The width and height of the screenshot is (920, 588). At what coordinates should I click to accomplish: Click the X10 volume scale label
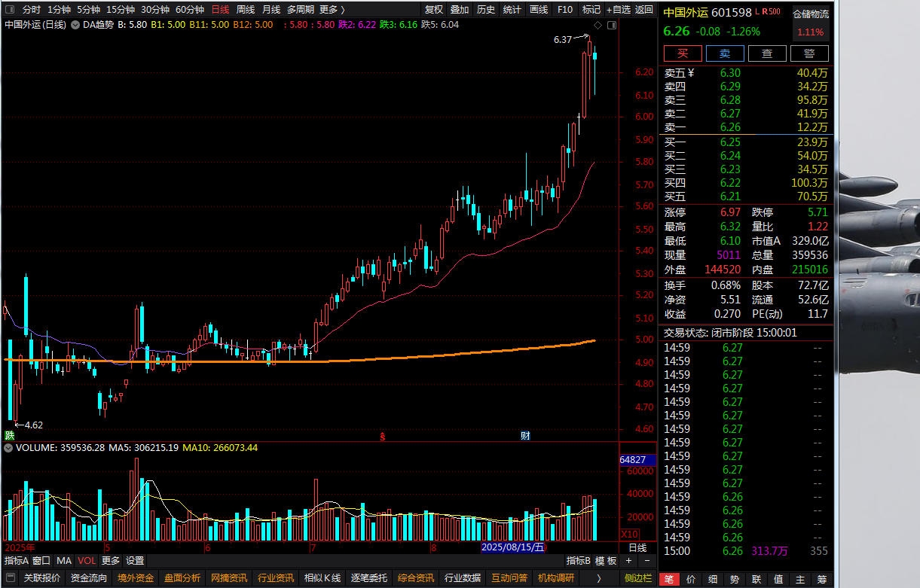coord(630,534)
